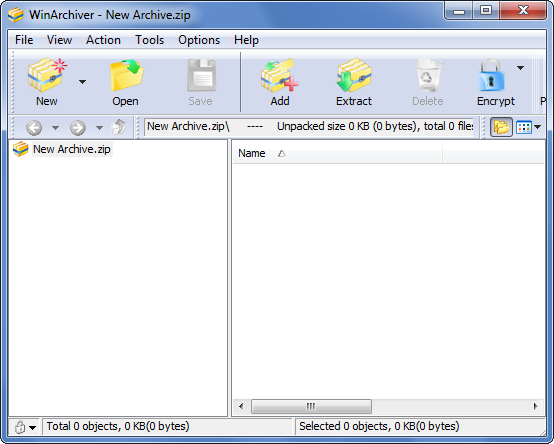Screen dimensions: 554x444
Task: Click the up one level icon
Action: (x=119, y=127)
